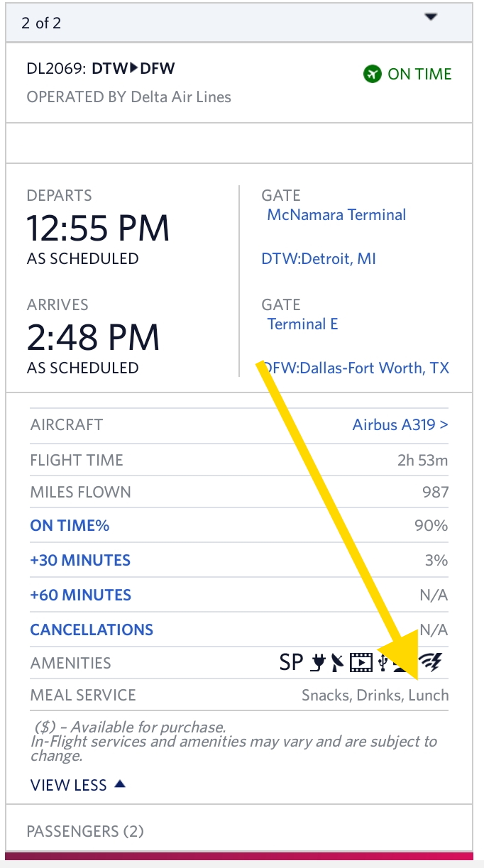Open the McNamara Terminal departure gate link
This screenshot has width=484, height=868.
336,215
